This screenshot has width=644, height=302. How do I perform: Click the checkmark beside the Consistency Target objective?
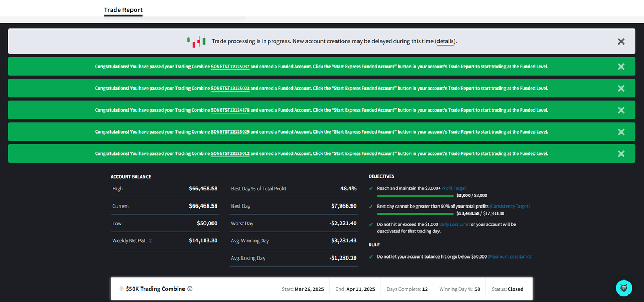[x=371, y=206]
